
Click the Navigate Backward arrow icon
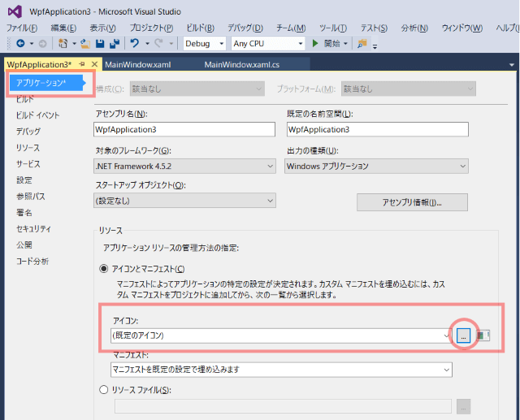click(x=20, y=43)
